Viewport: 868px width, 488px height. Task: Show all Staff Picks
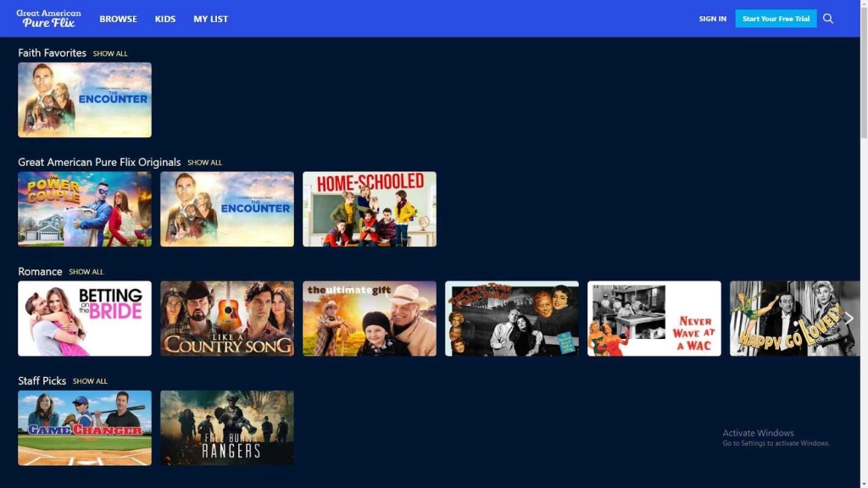[90, 381]
